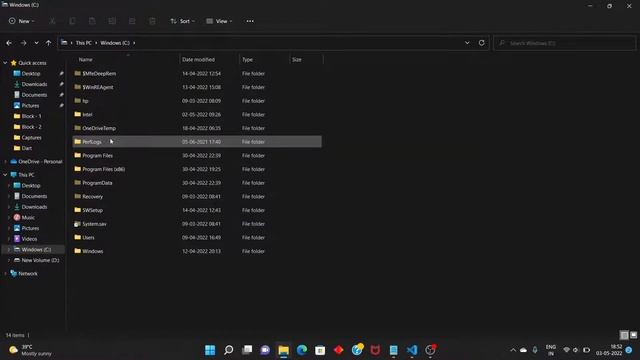Click Windows (C:) breadcrumb in address bar

point(115,43)
